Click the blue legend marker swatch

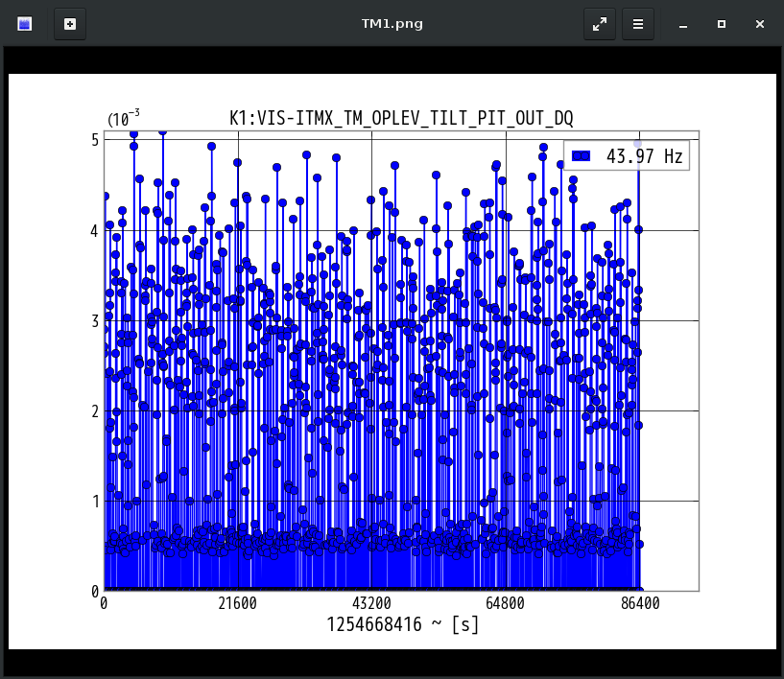point(581,156)
